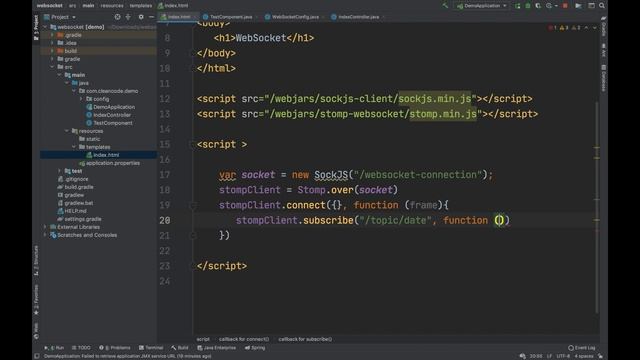Start debugging with the bug icon

[528, 6]
